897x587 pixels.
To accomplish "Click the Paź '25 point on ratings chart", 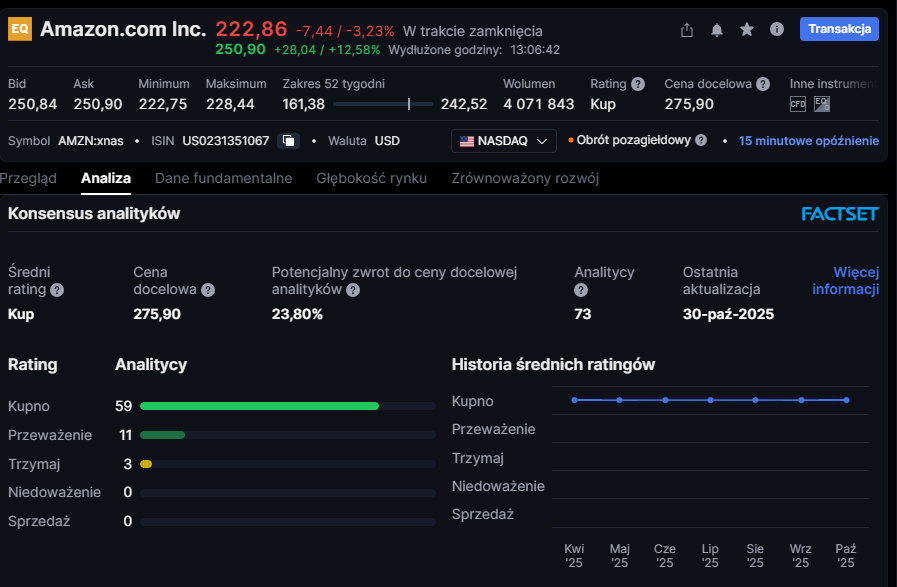I will point(847,400).
